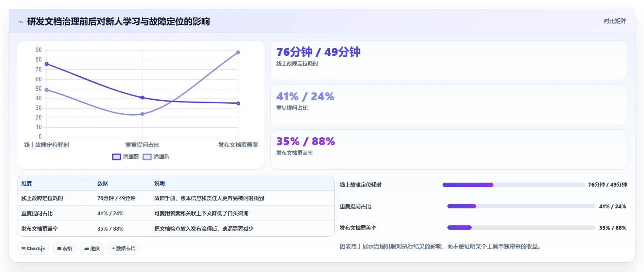Click y-axis tick label 90

(x=39, y=50)
